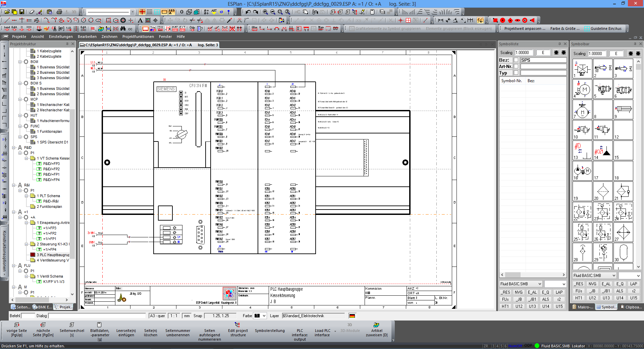Open the line style dropdown in toolbar
This screenshot has height=349, width=644.
click(x=132, y=12)
